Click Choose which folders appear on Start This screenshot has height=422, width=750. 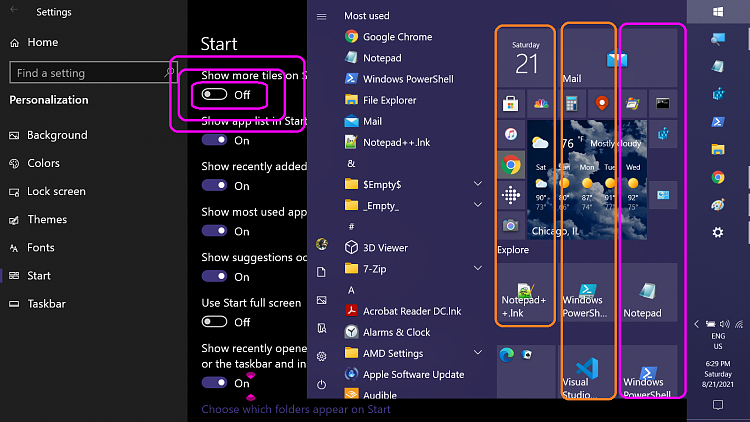(x=296, y=410)
